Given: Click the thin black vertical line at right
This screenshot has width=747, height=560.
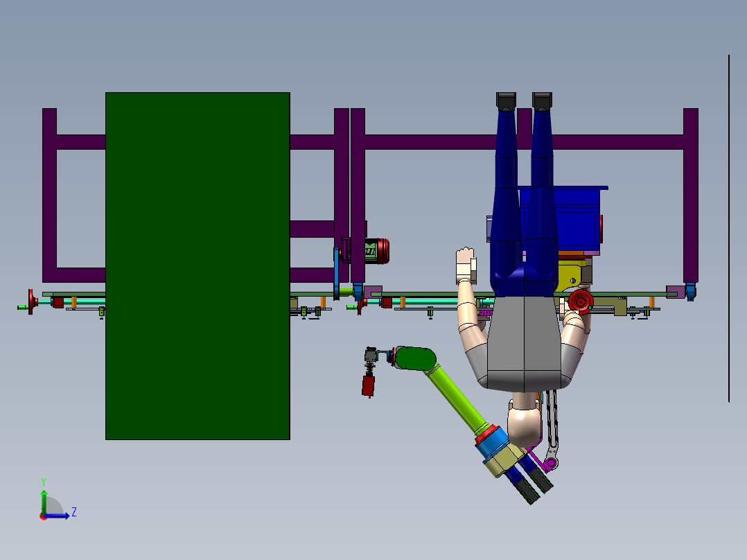Looking at the screenshot, I should (x=729, y=229).
